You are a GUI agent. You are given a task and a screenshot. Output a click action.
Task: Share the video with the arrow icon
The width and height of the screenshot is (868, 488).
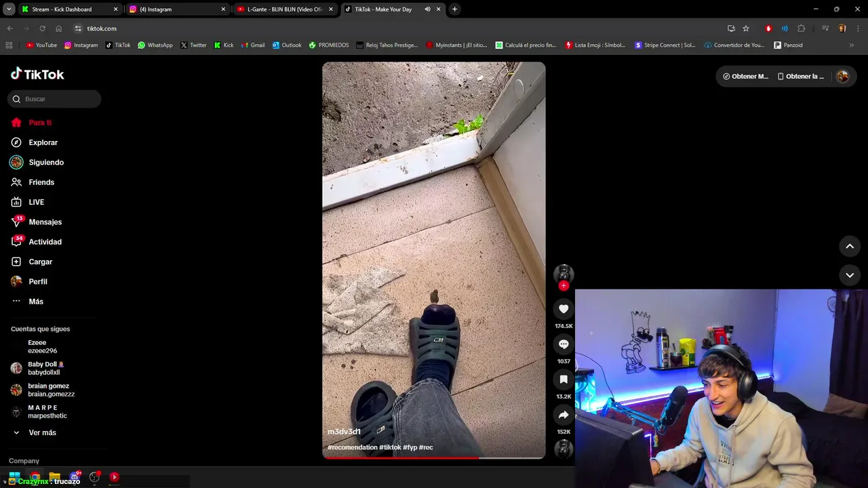564,415
